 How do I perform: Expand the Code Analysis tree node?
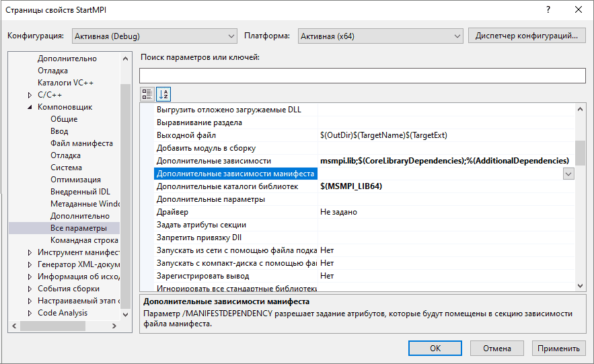30,313
